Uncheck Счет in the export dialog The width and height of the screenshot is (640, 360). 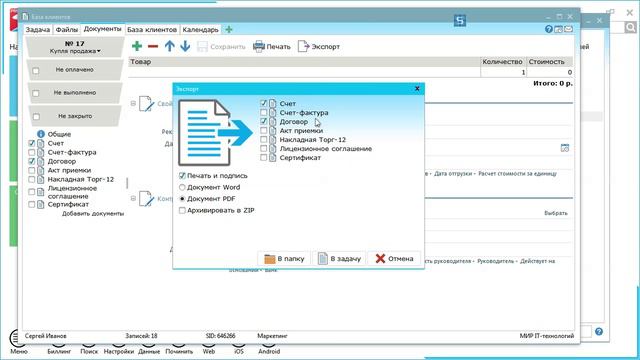click(264, 104)
